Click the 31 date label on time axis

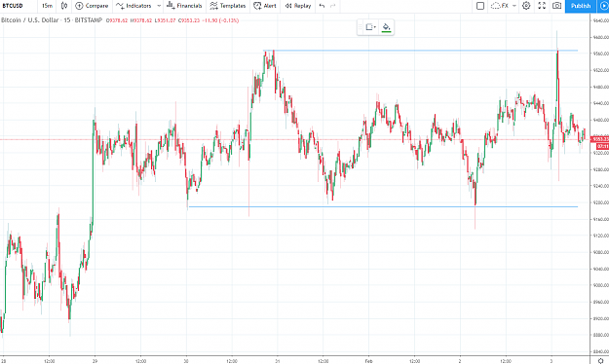[278, 361]
